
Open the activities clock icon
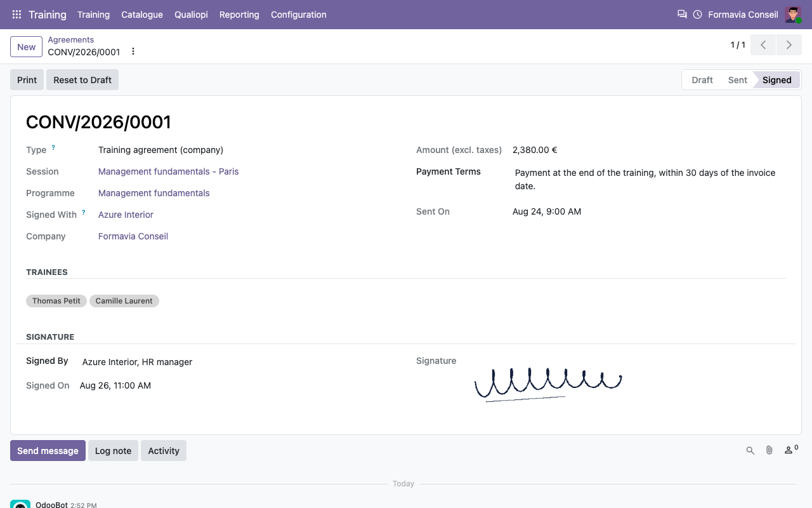click(698, 15)
